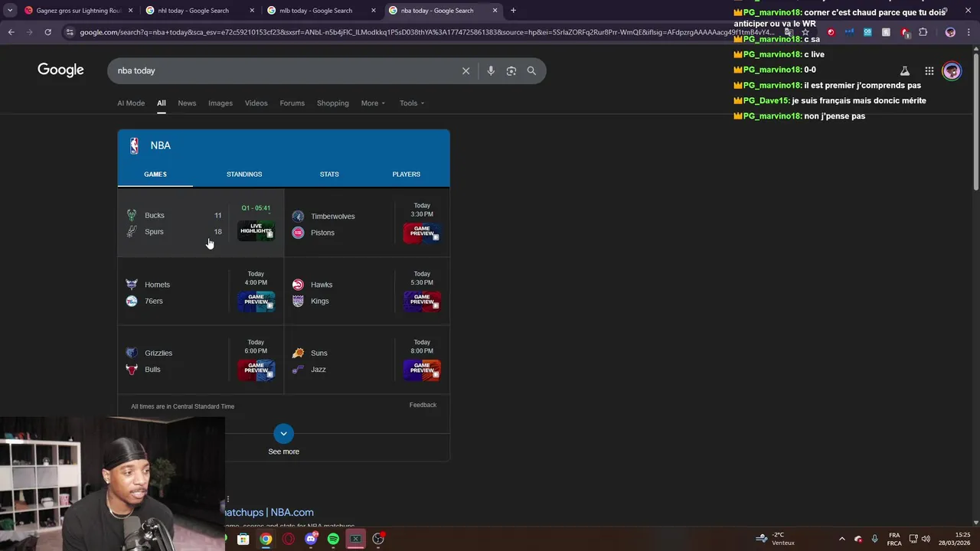980x551 pixels.
Task: Click the Google logo
Action: click(60, 70)
